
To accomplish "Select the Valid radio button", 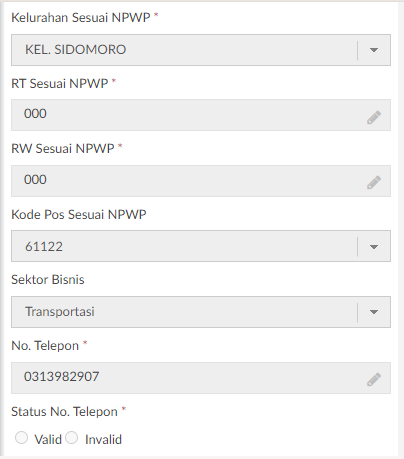I will (x=21, y=438).
